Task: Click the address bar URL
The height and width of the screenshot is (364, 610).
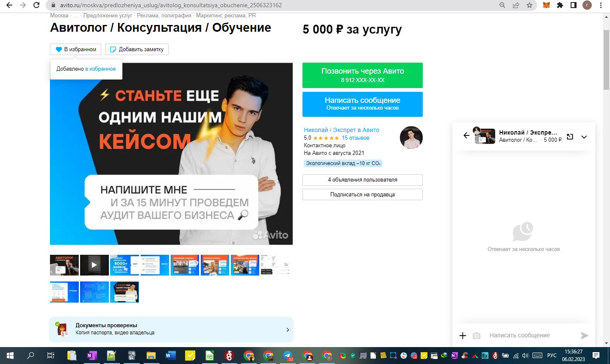Action: (171, 5)
